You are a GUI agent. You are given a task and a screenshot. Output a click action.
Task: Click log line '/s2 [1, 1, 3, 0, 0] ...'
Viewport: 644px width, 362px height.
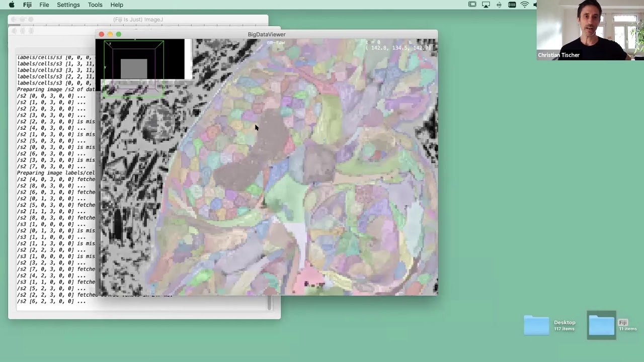(51, 212)
